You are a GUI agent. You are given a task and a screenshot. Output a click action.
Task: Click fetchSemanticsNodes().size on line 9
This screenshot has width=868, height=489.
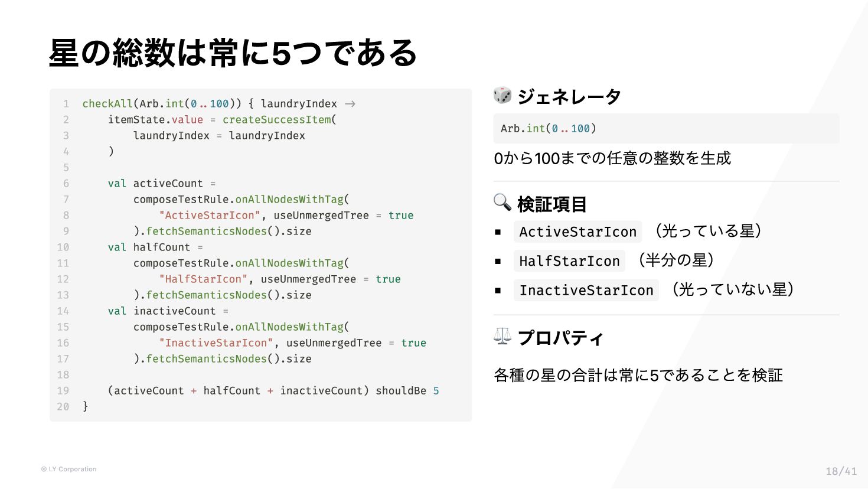pyautogui.click(x=229, y=232)
